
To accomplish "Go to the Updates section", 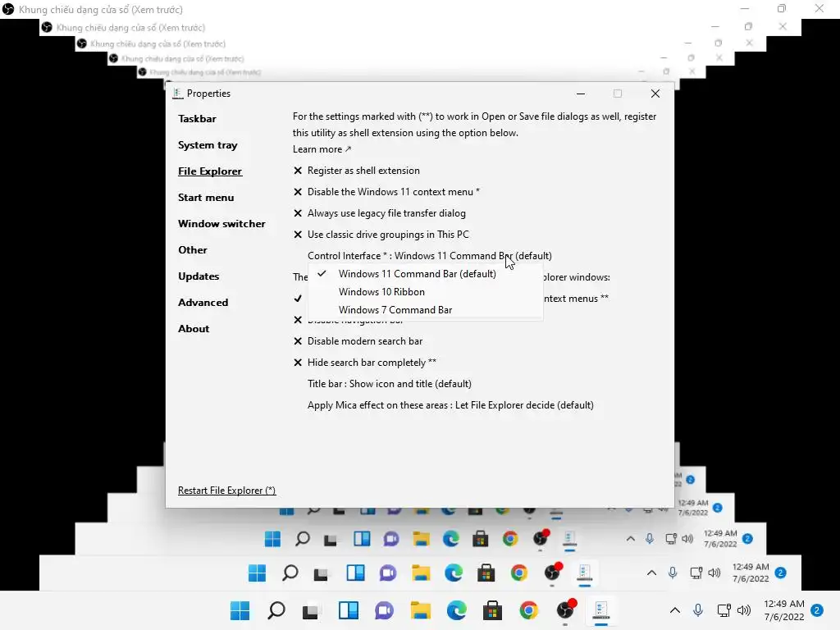I will (x=199, y=276).
